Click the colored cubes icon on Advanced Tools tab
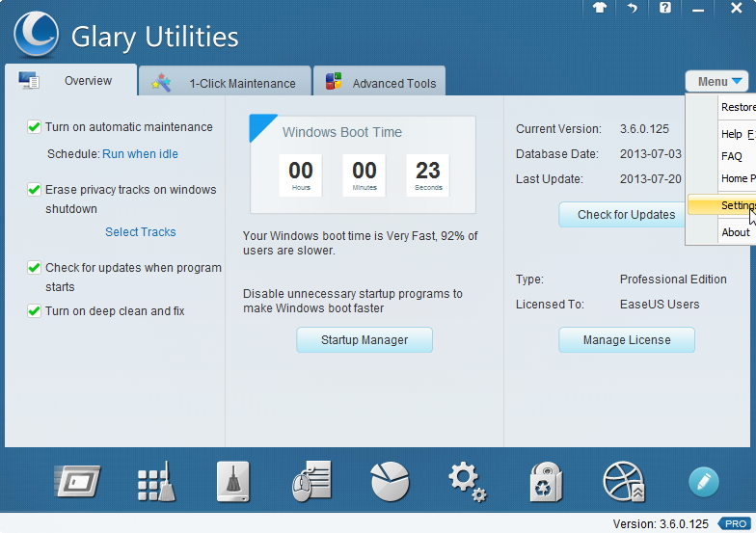The height and width of the screenshot is (533, 756). 334,81
